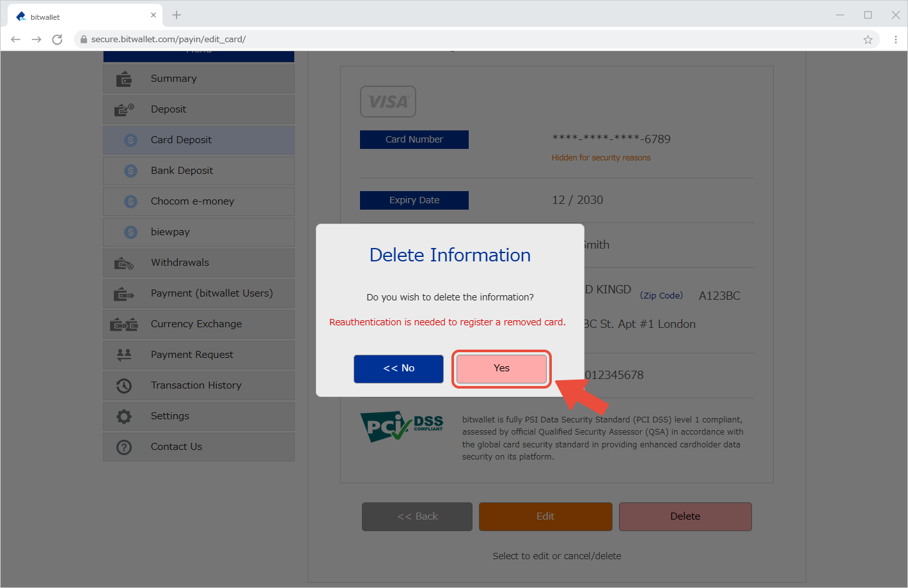Click the Currency Exchange icon

point(124,324)
